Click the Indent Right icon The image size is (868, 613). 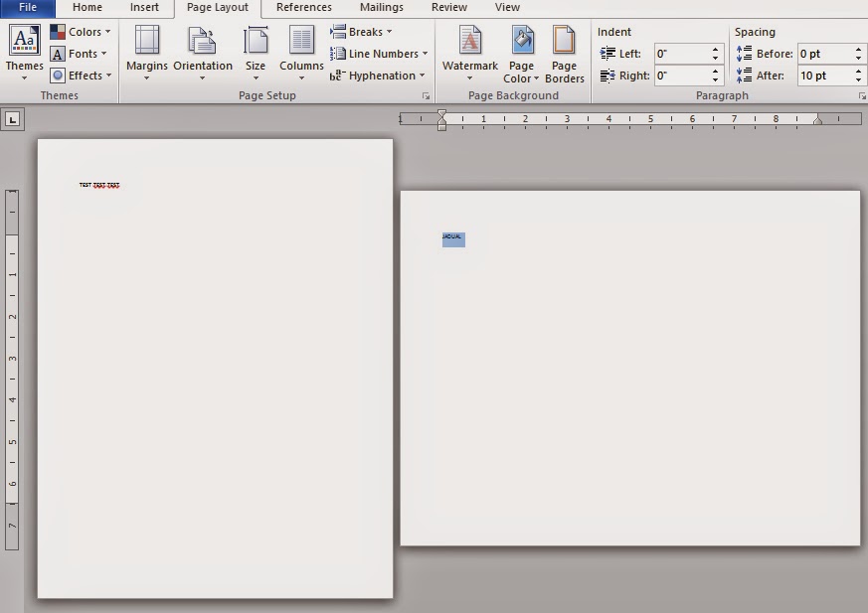(x=608, y=76)
